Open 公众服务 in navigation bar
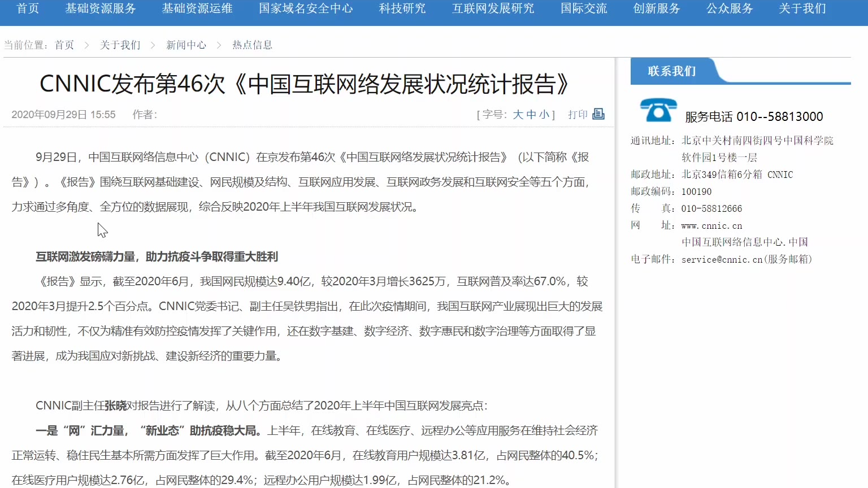 tap(730, 8)
